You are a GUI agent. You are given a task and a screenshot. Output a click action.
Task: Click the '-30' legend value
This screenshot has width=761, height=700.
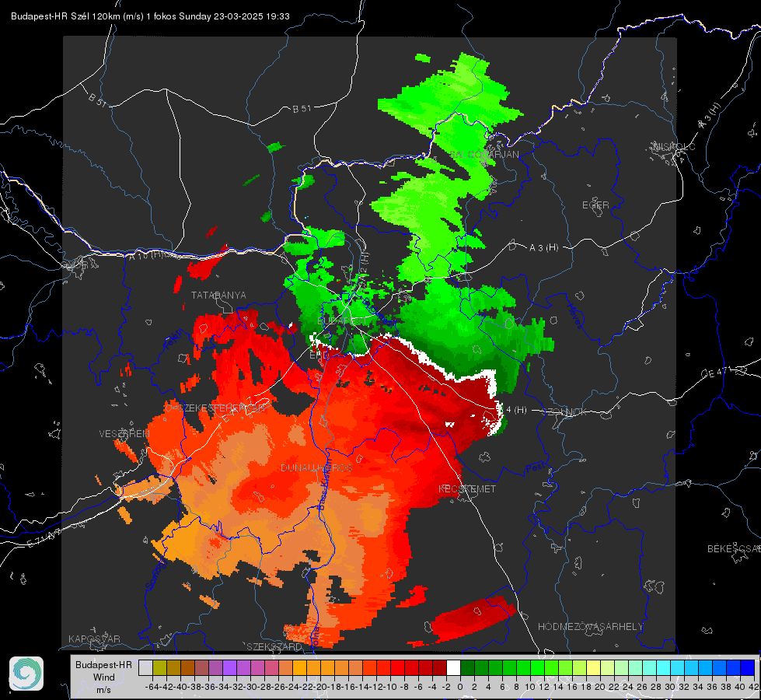(x=250, y=687)
